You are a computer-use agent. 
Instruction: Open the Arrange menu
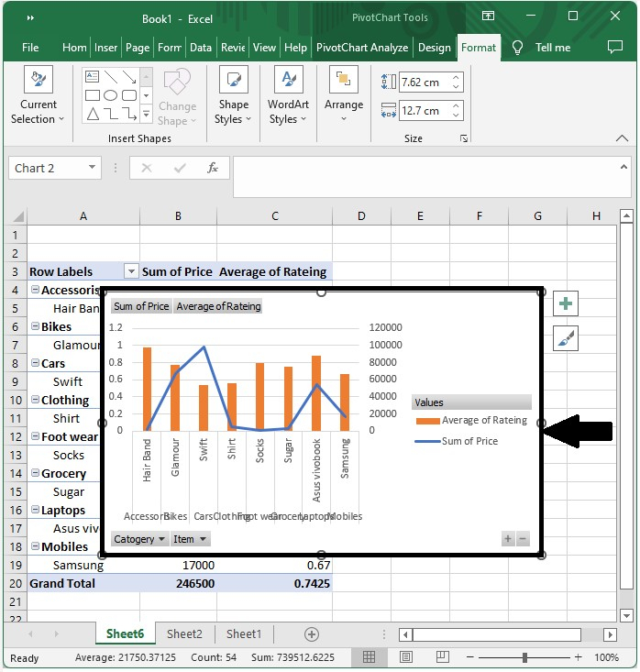[x=343, y=94]
